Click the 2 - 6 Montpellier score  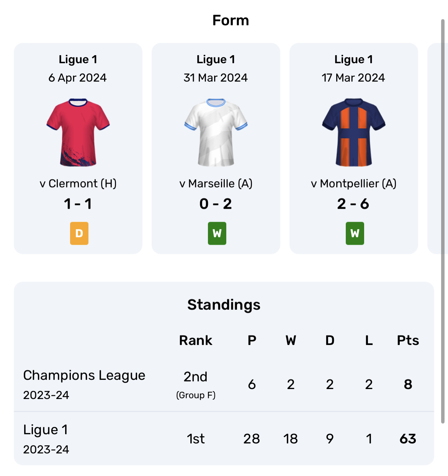353,204
